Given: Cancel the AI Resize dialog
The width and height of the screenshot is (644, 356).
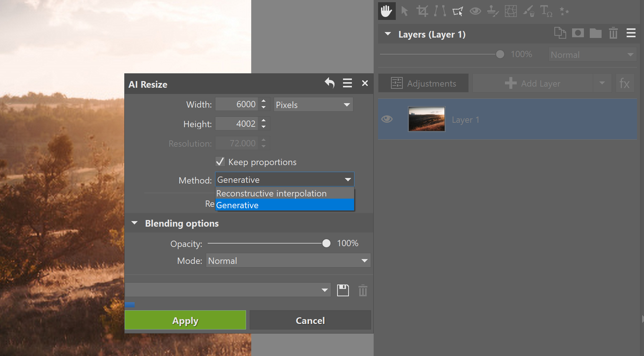Looking at the screenshot, I should 310,320.
